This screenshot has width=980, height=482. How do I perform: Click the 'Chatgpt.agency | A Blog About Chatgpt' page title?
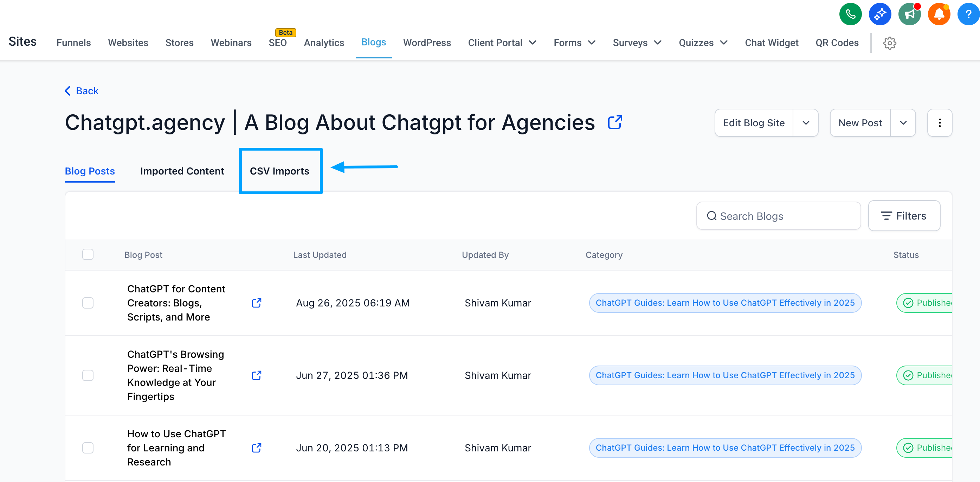(329, 122)
